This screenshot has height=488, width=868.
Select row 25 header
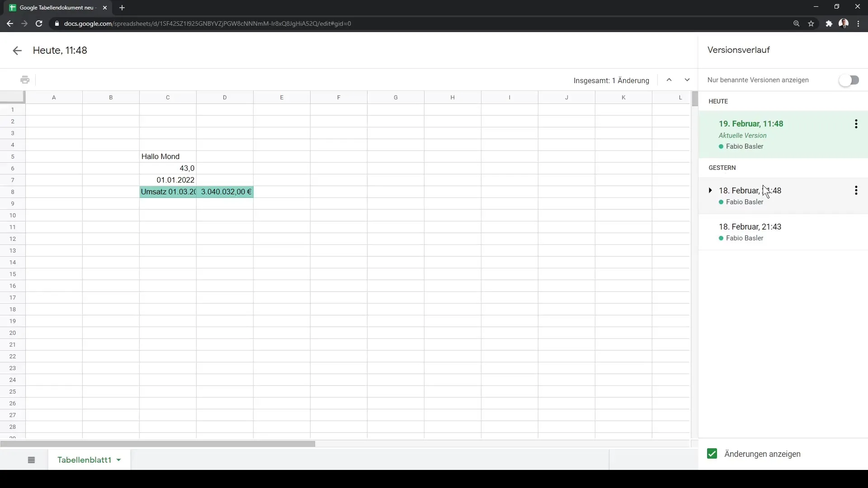point(13,391)
